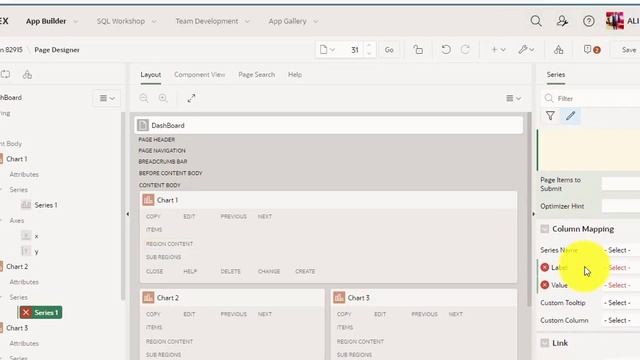
Task: Click the Chart 1 region icon in the layout
Action: (x=148, y=200)
